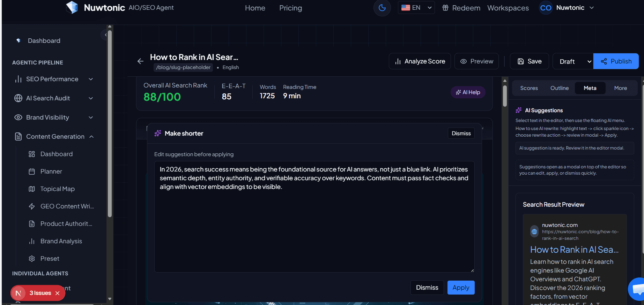Image resolution: width=644 pixels, height=305 pixels.
Task: Open the EN language dropdown
Action: tap(416, 8)
